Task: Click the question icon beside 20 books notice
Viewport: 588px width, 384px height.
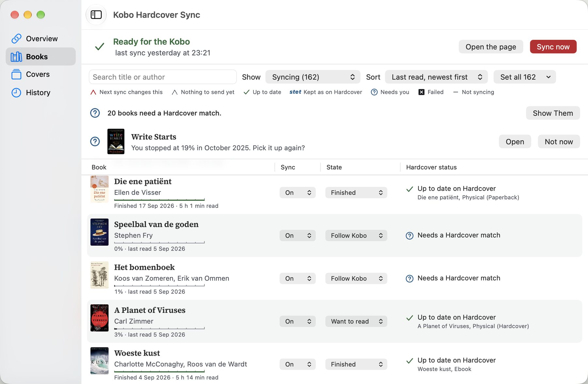Action: (95, 113)
